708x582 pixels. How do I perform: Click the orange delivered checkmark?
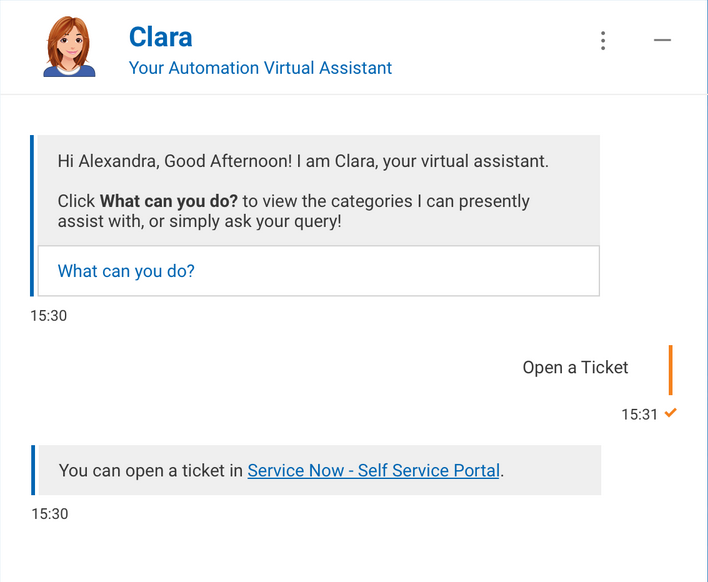coord(671,413)
